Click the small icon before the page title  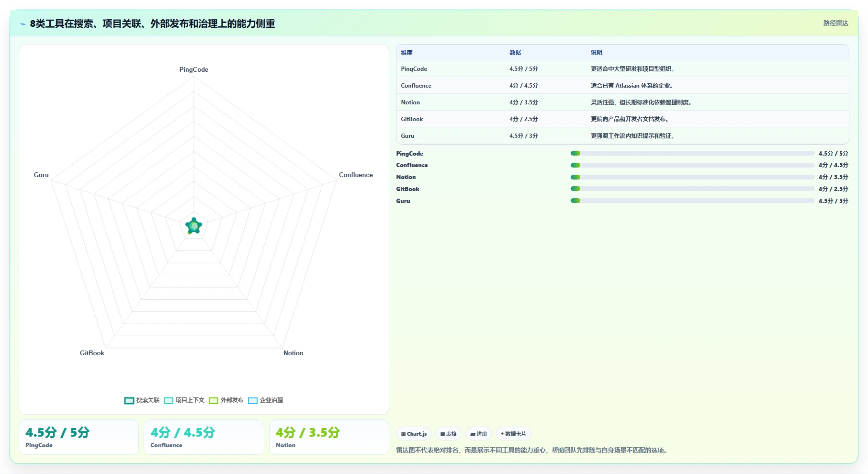pos(23,24)
